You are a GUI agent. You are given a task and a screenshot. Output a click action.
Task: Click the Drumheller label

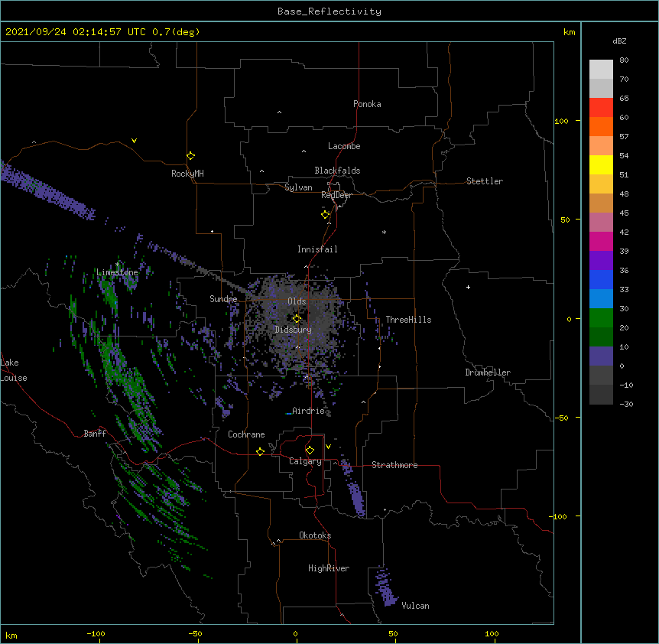click(488, 372)
